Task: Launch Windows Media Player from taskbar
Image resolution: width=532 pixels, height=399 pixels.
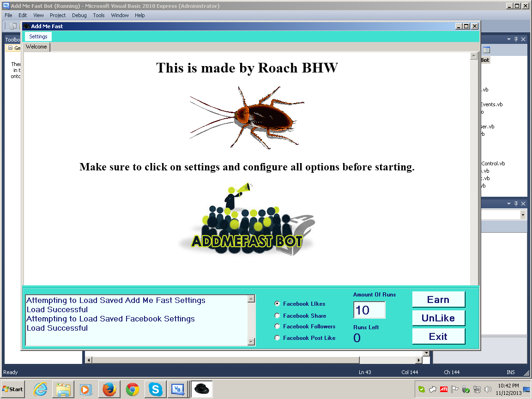Action: tap(86, 389)
